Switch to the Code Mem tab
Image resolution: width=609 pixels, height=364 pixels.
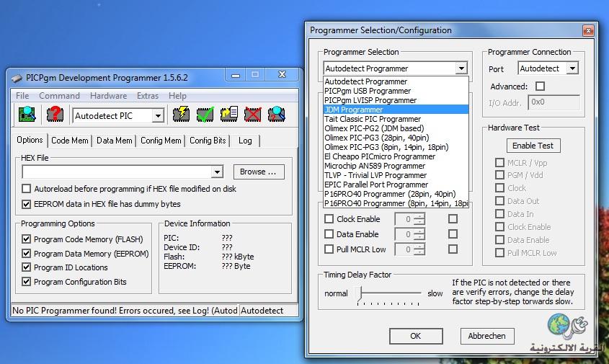tap(69, 141)
